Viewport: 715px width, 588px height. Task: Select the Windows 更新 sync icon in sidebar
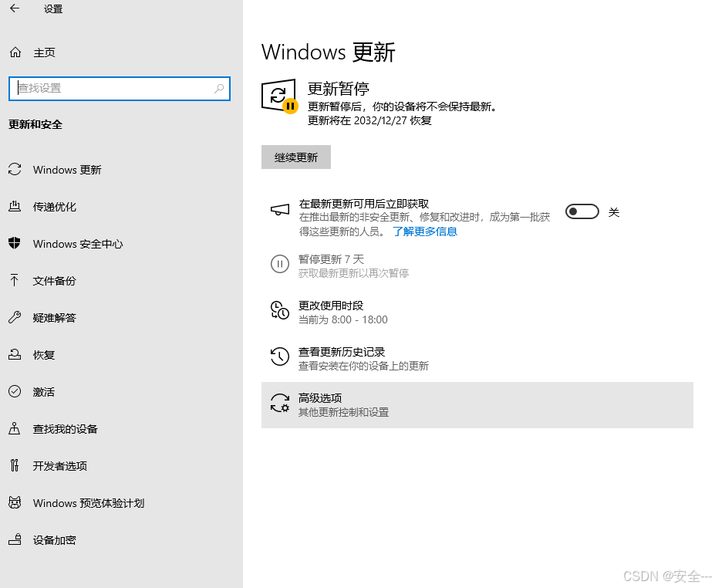(x=15, y=169)
